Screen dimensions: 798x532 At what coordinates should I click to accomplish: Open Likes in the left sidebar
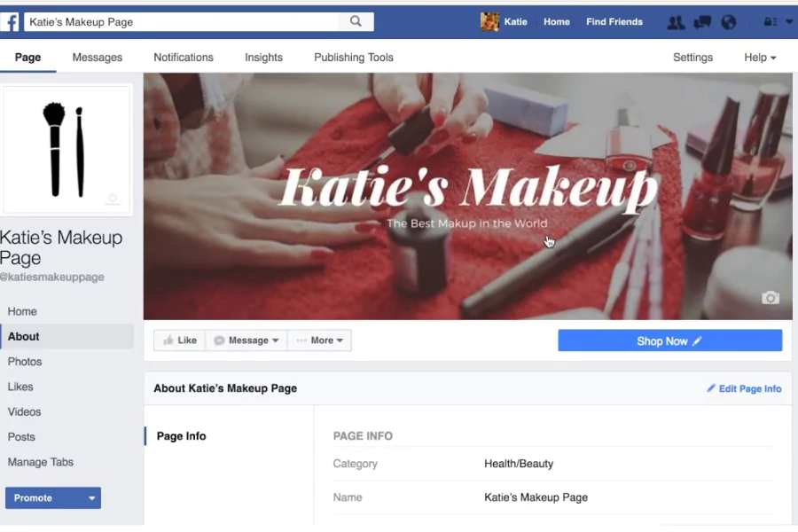point(20,387)
